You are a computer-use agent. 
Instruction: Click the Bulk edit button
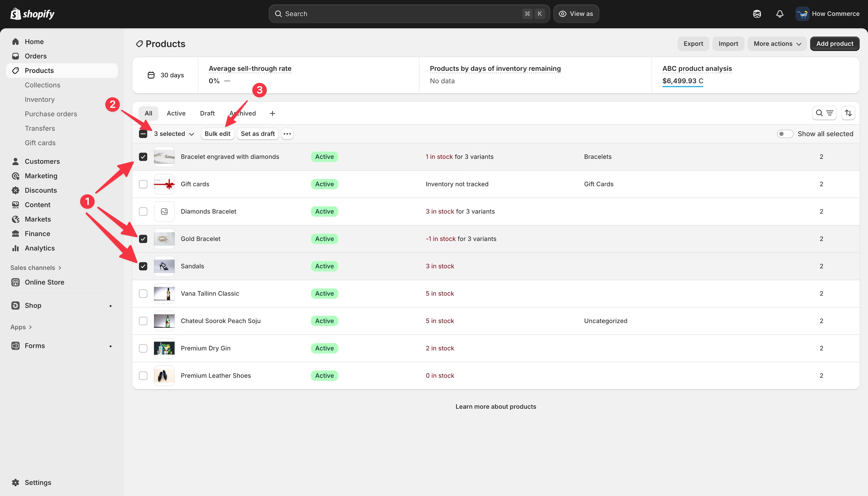(218, 134)
